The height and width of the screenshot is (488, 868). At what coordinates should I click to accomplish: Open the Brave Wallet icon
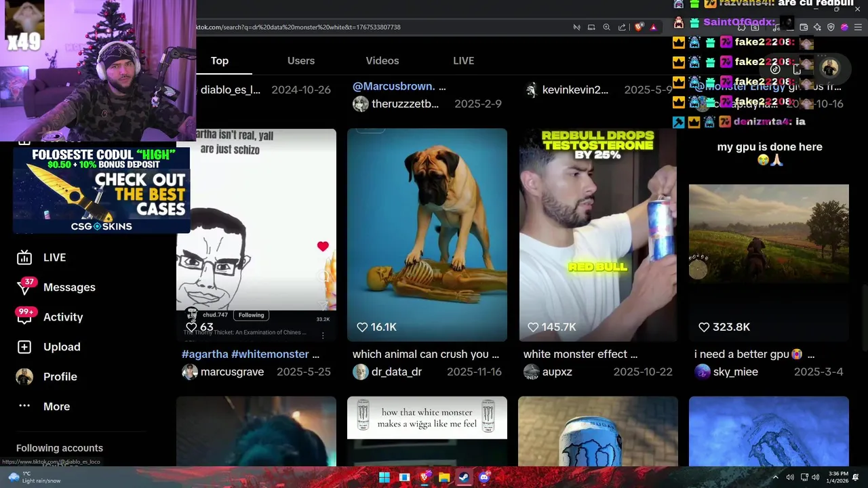click(x=804, y=27)
